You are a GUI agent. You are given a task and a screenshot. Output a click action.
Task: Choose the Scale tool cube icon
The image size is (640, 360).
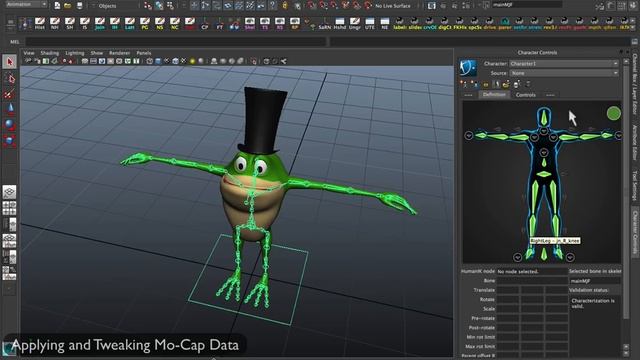(x=9, y=140)
